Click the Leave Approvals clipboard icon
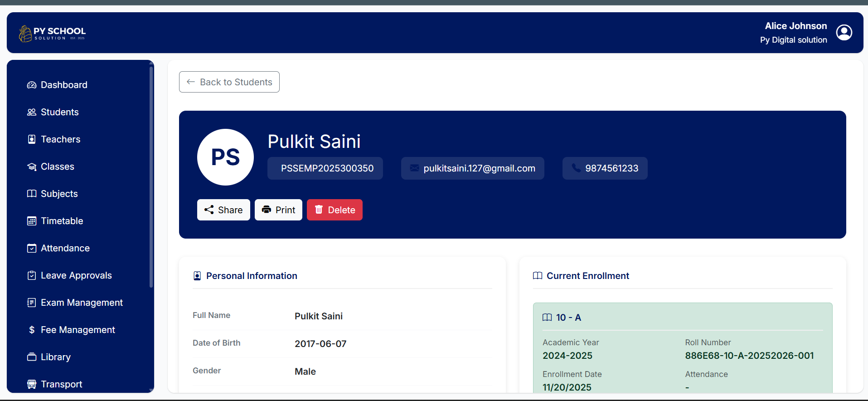Screen dimensions: 868x401 tap(32, 275)
